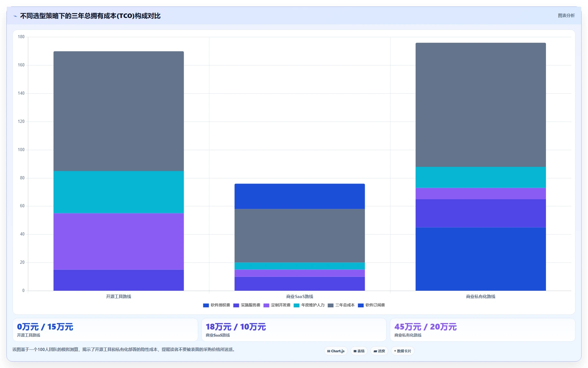The image size is (588, 368).
Task: Click the small chart icon before the title
Action: 15,16
